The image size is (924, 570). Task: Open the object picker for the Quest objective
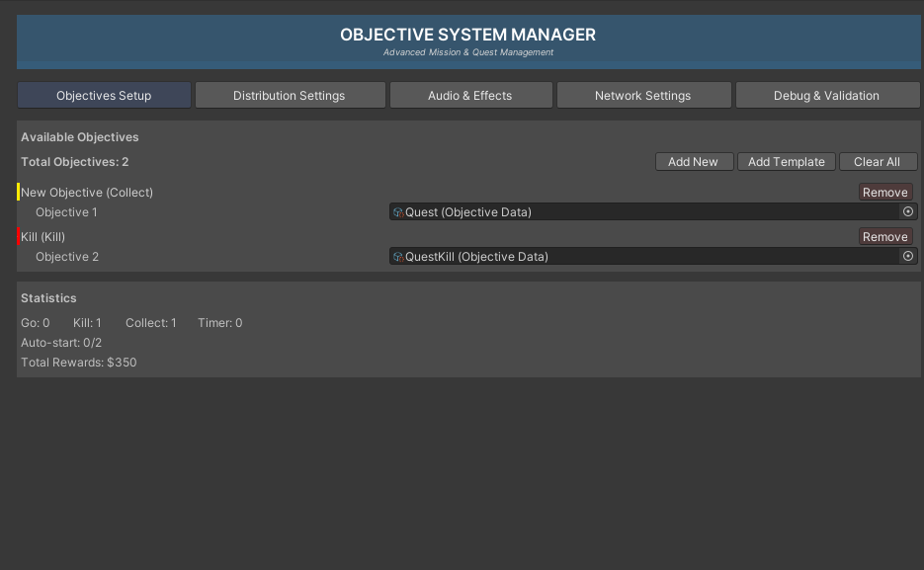[x=907, y=211]
